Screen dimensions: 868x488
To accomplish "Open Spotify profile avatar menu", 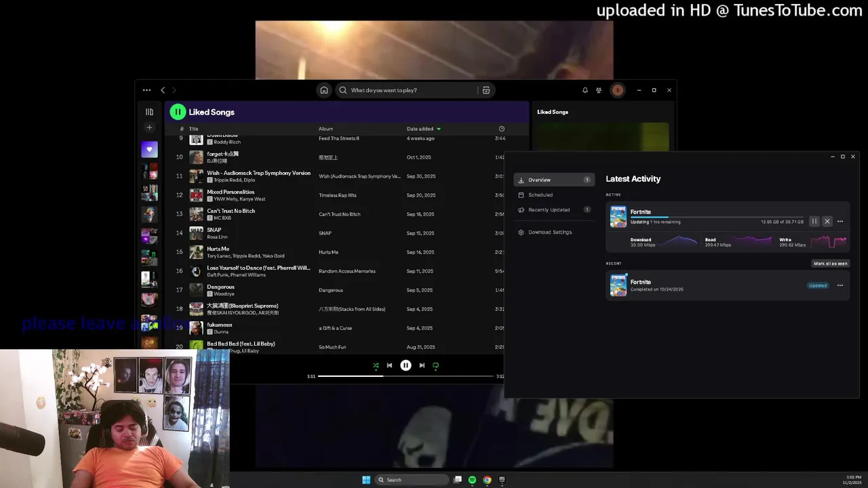I will (617, 90).
